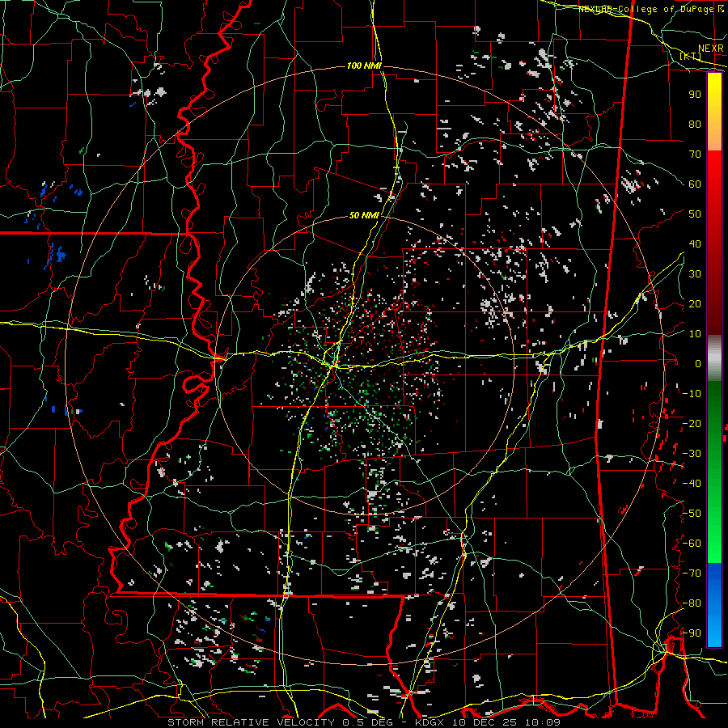Click the 10:09 timestamp
The height and width of the screenshot is (728, 728).
coord(543,722)
